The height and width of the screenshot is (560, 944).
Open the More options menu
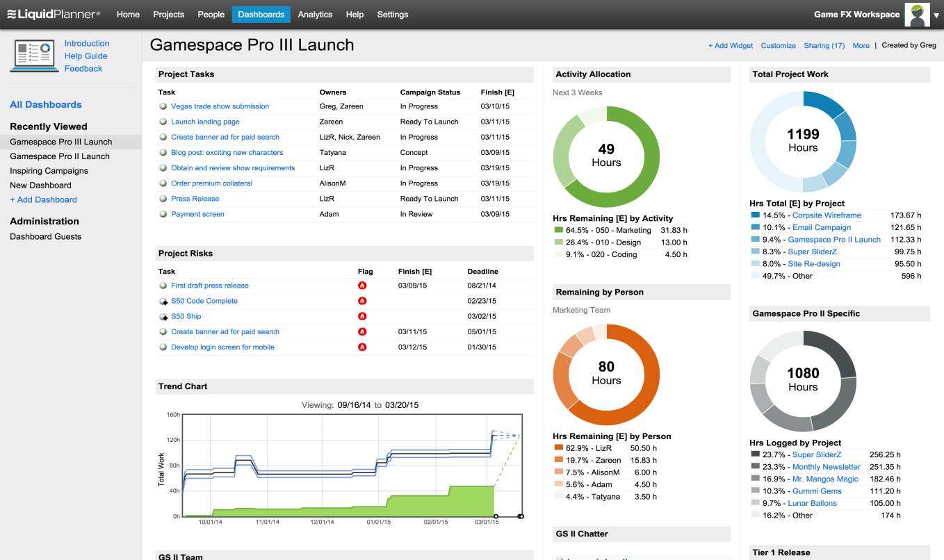coord(861,45)
